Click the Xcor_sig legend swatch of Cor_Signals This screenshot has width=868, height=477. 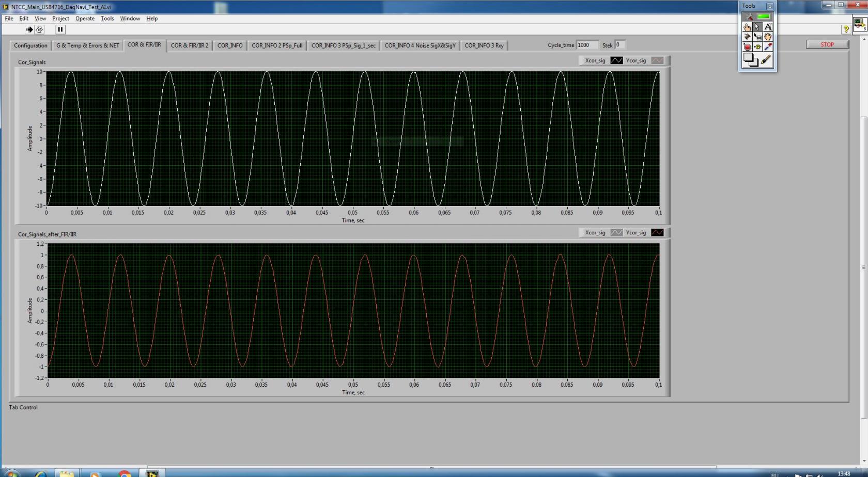click(616, 60)
